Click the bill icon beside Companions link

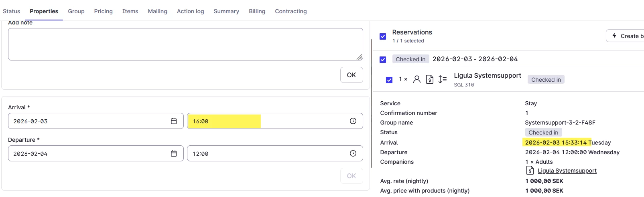530,171
